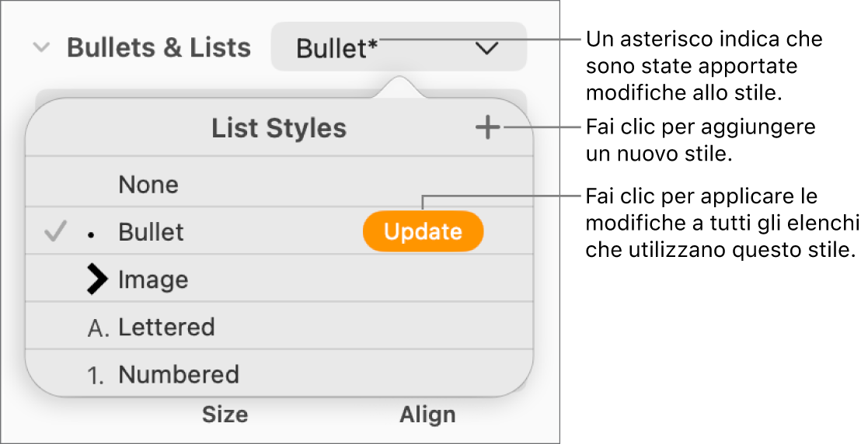Click the Bullets & Lists heading text
This screenshot has height=444, width=868.
tap(159, 48)
